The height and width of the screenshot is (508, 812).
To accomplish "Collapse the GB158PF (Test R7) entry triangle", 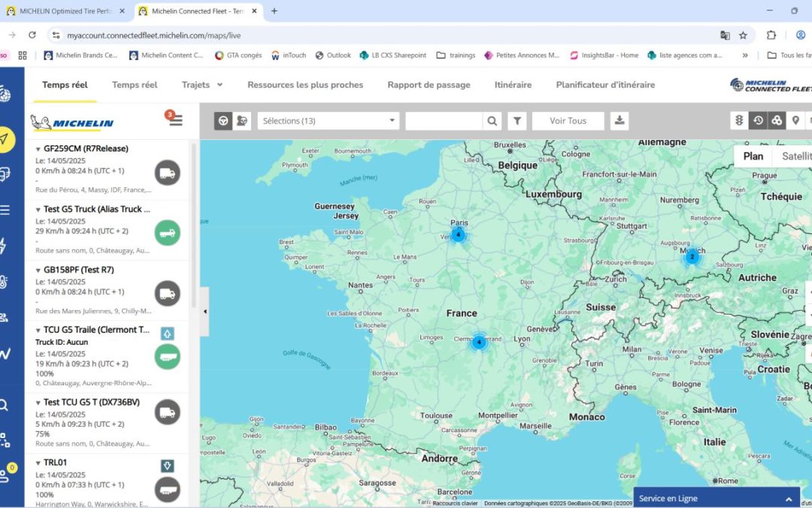I will point(38,270).
